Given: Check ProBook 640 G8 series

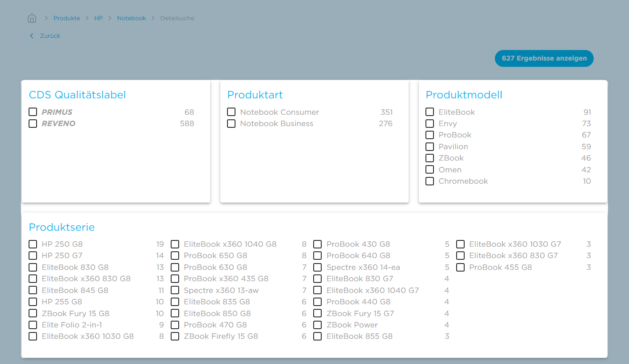Looking at the screenshot, I should coord(317,256).
